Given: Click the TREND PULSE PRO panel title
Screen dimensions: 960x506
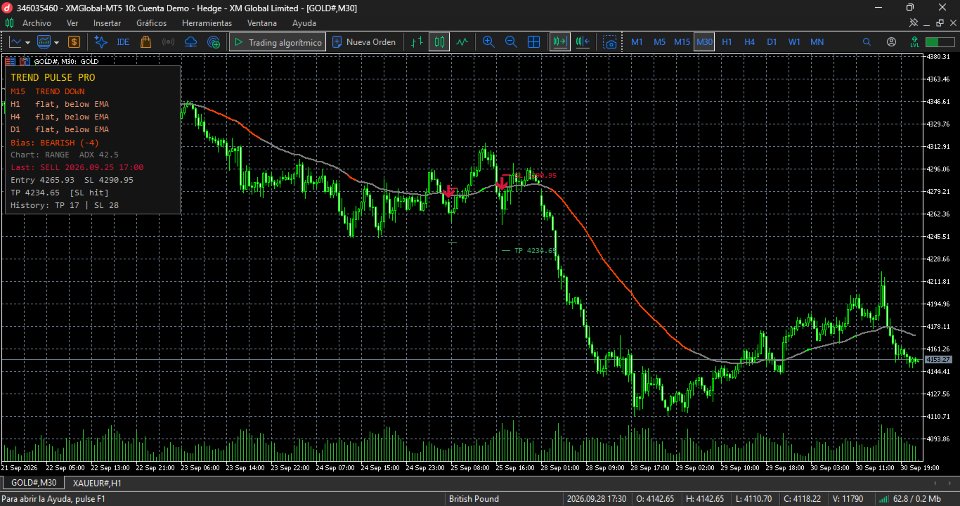Looking at the screenshot, I should pos(53,78).
